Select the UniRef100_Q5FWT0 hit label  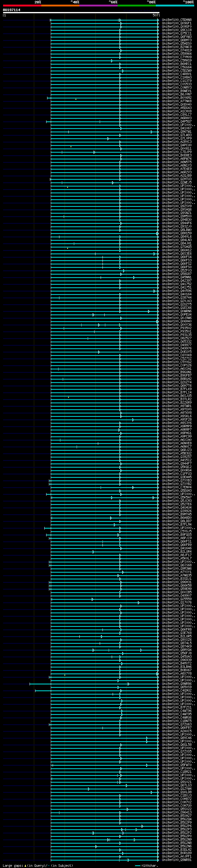(176, 765)
